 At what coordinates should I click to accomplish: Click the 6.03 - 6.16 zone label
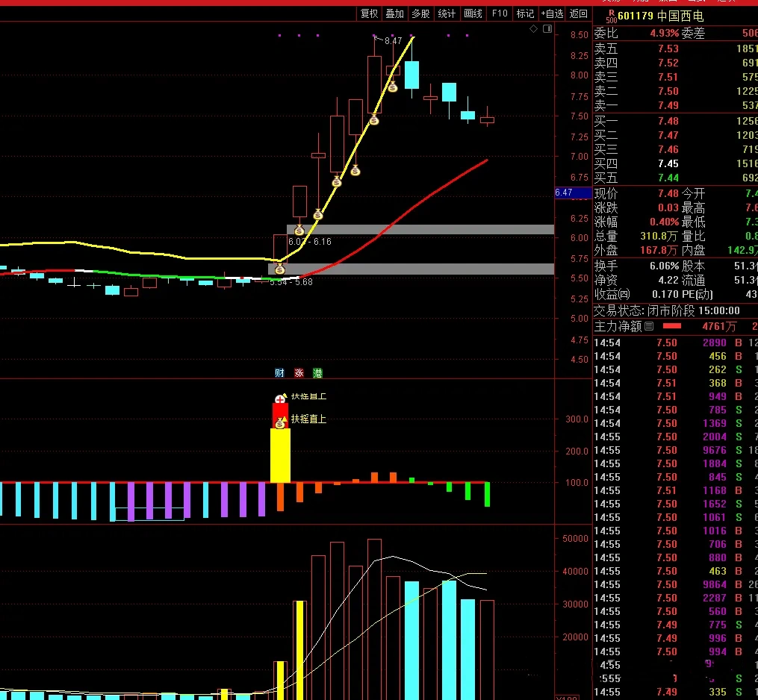pyautogui.click(x=309, y=242)
